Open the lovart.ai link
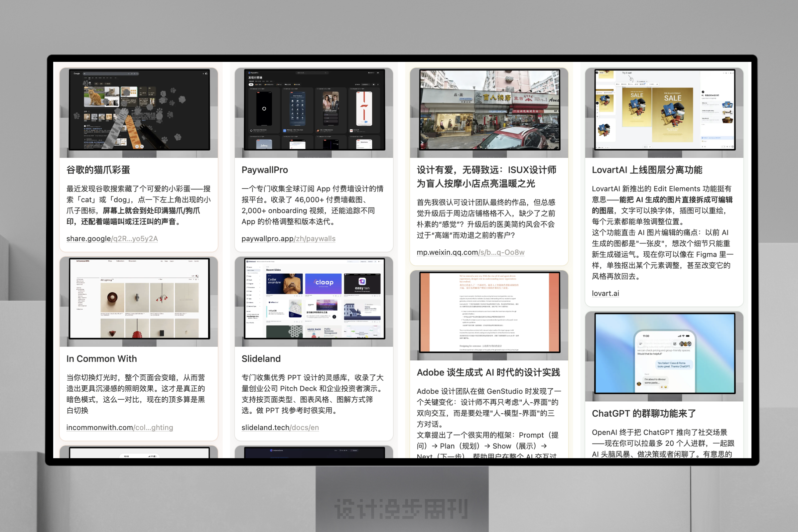Screen dimensions: 798x532 click(605, 293)
